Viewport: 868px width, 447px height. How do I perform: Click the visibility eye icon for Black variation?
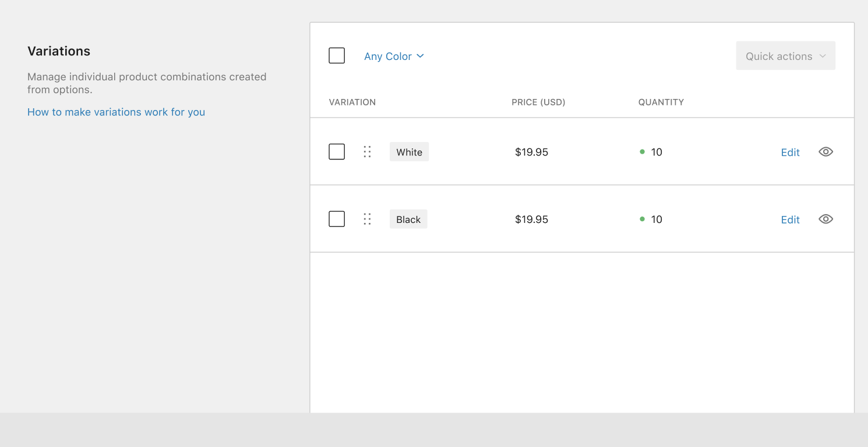tap(825, 219)
